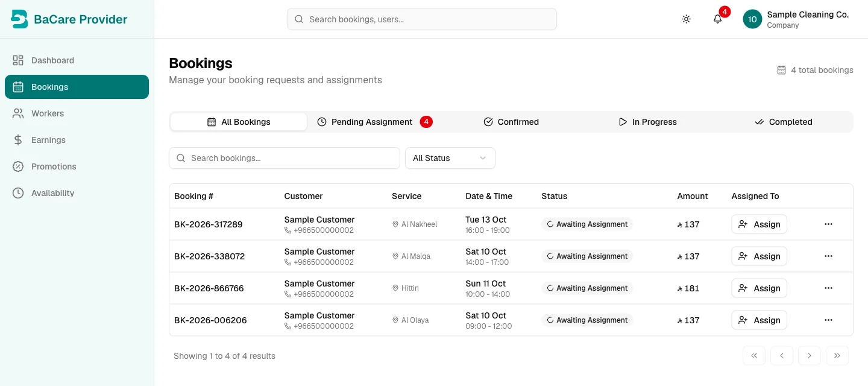Click the Status column header
Viewport: 868px width, 386px height.
click(555, 196)
